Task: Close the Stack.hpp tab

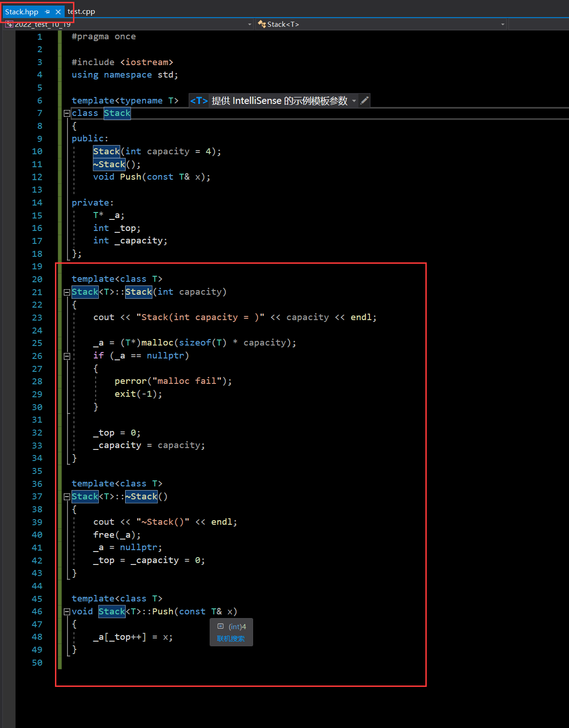Action: [x=58, y=12]
